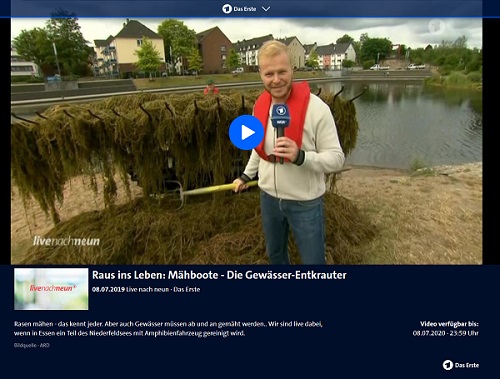Click the 'Video verfügbar bis:' label

449,324
